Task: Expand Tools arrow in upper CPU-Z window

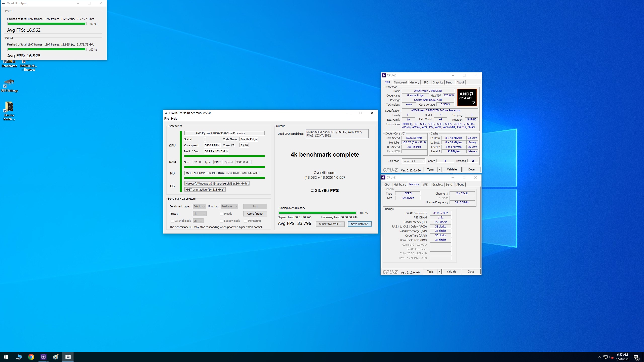Action: point(439,169)
